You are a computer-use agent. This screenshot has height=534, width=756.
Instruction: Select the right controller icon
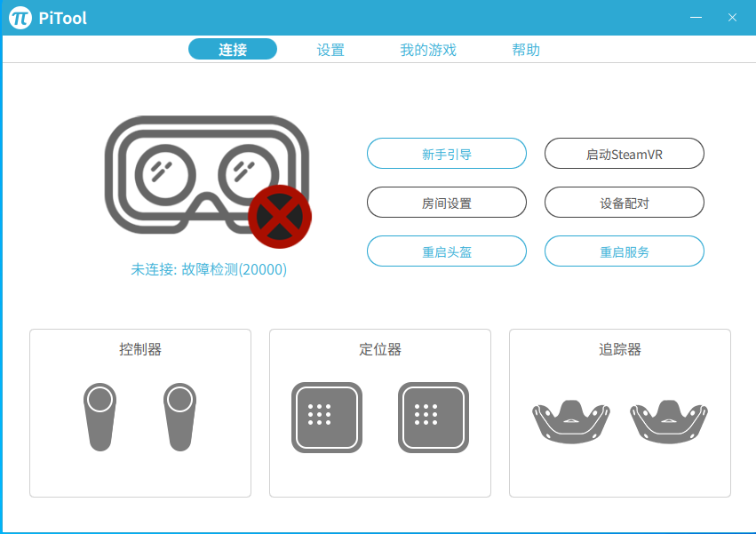point(179,418)
